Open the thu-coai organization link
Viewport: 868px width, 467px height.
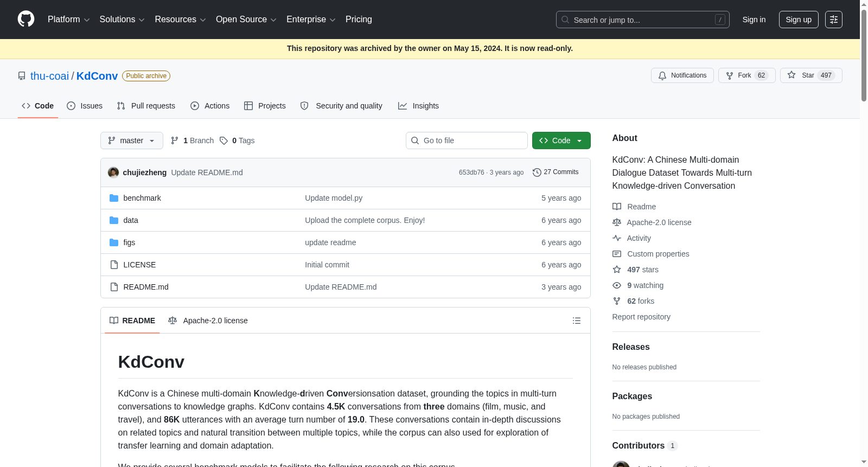click(49, 76)
